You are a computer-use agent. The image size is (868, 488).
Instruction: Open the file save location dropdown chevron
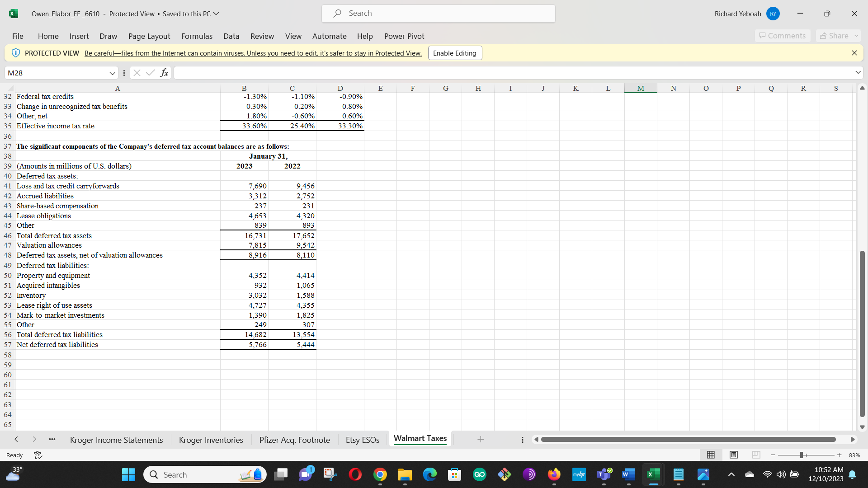216,14
